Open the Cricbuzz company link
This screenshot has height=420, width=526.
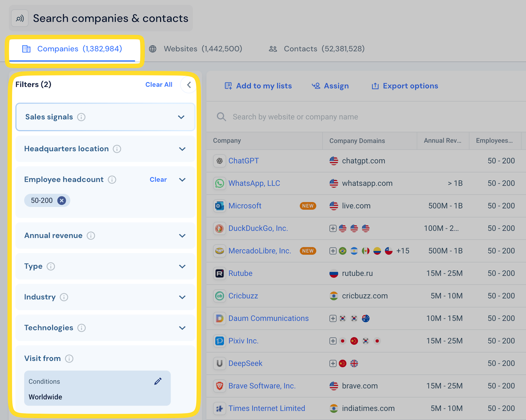(x=243, y=296)
